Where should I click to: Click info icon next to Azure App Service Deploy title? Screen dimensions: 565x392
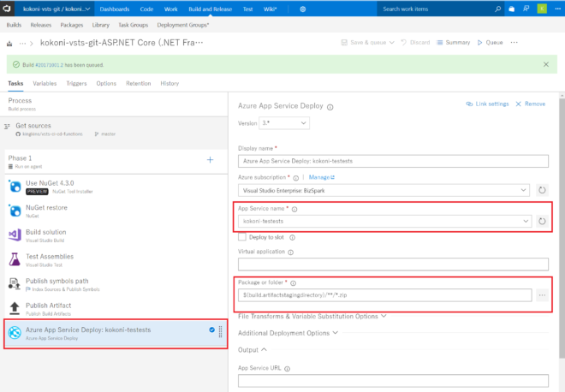tap(330, 107)
